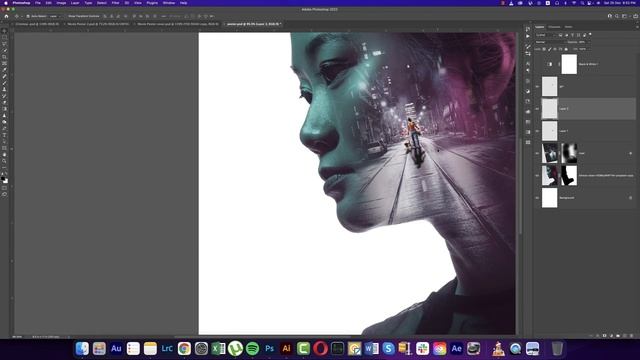This screenshot has height=360, width=640.
Task: Filter layers by pixel layer icon
Action: pos(560,35)
